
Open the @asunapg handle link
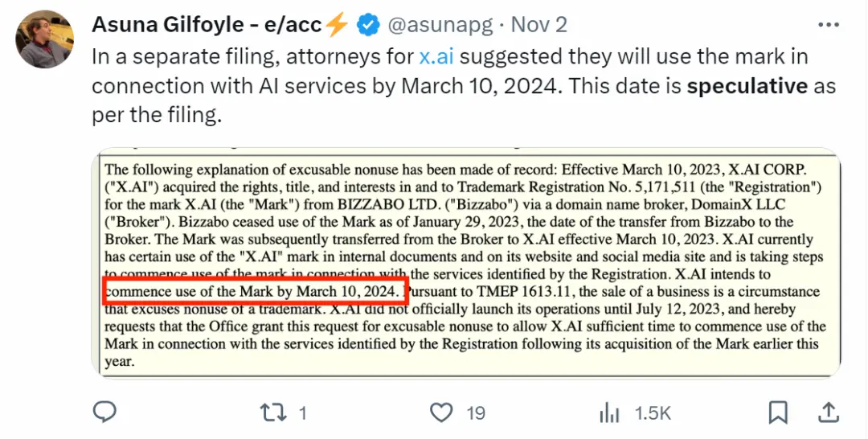tap(439, 26)
